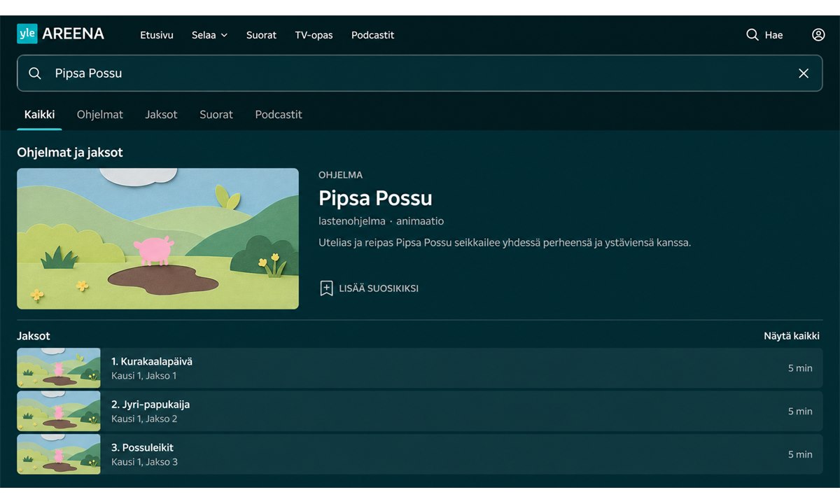Switch to the Suorat results tab

tap(216, 115)
